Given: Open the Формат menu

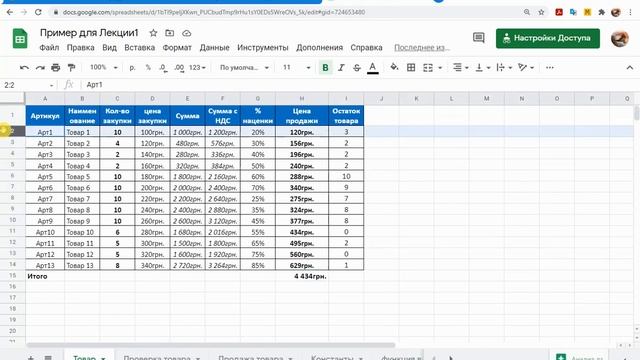Looking at the screenshot, I should 177,48.
